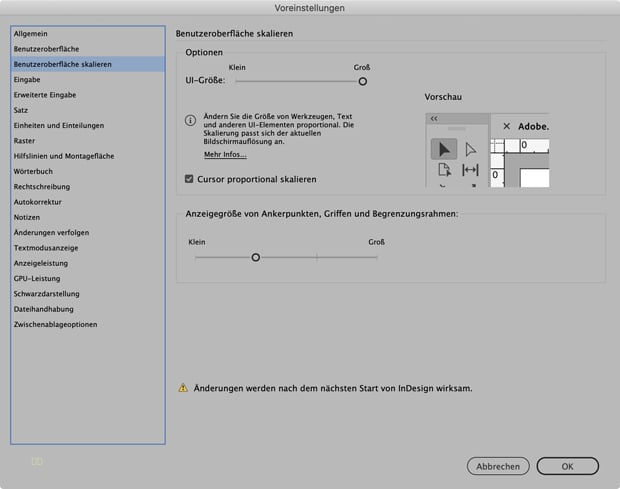Click the Ankerpunkte Anzeigegröße slider handle
The image size is (620, 489).
click(x=256, y=257)
